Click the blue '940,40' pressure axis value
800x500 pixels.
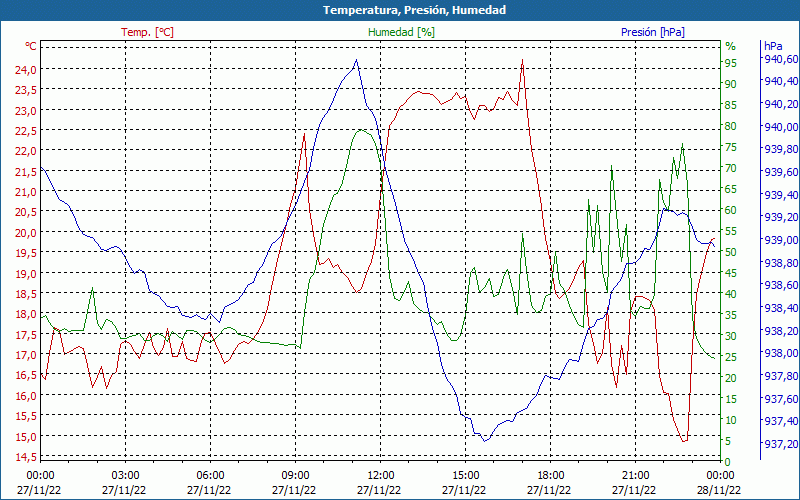(x=780, y=81)
